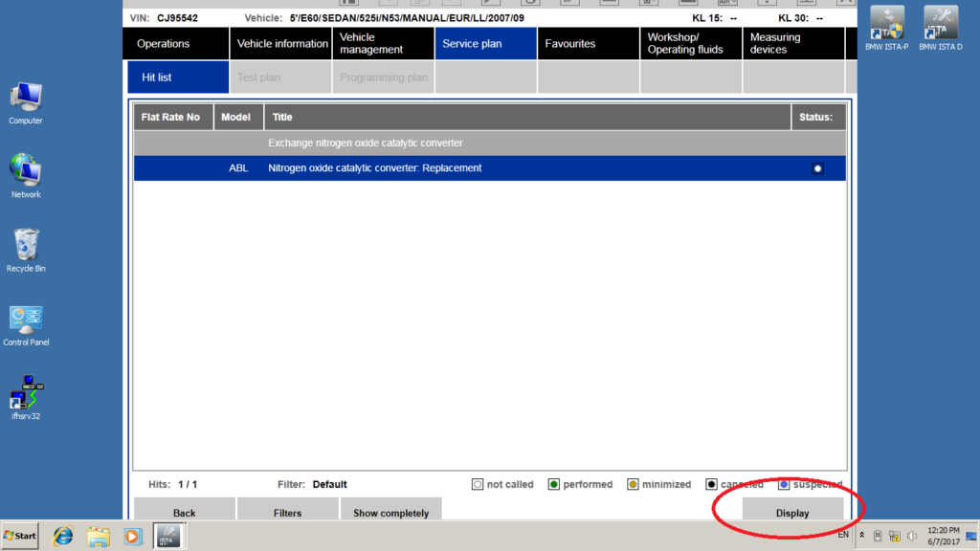Click the Title column header

527,117
